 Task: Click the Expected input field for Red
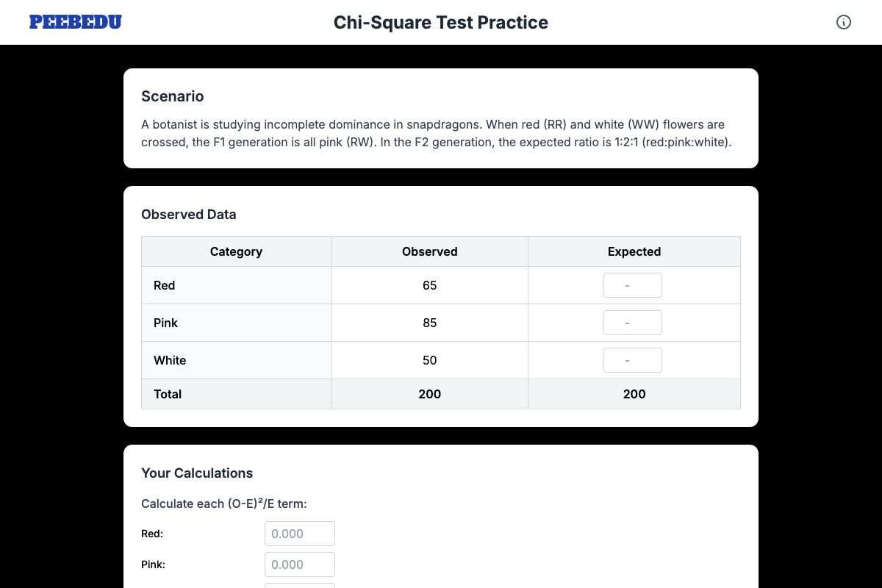coord(633,285)
